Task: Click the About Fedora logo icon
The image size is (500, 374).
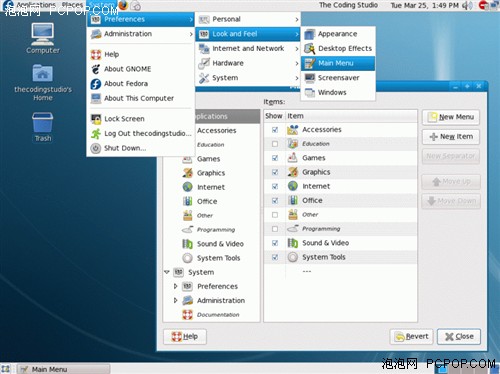Action: click(x=96, y=84)
